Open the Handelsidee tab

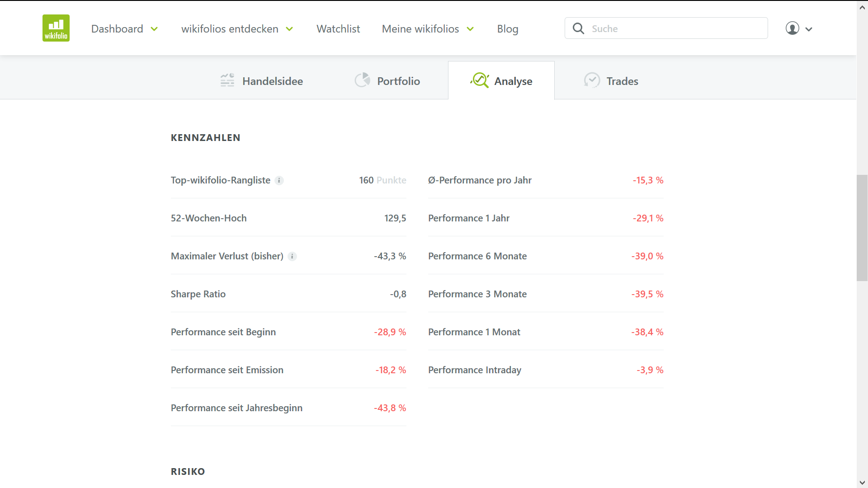pos(272,81)
